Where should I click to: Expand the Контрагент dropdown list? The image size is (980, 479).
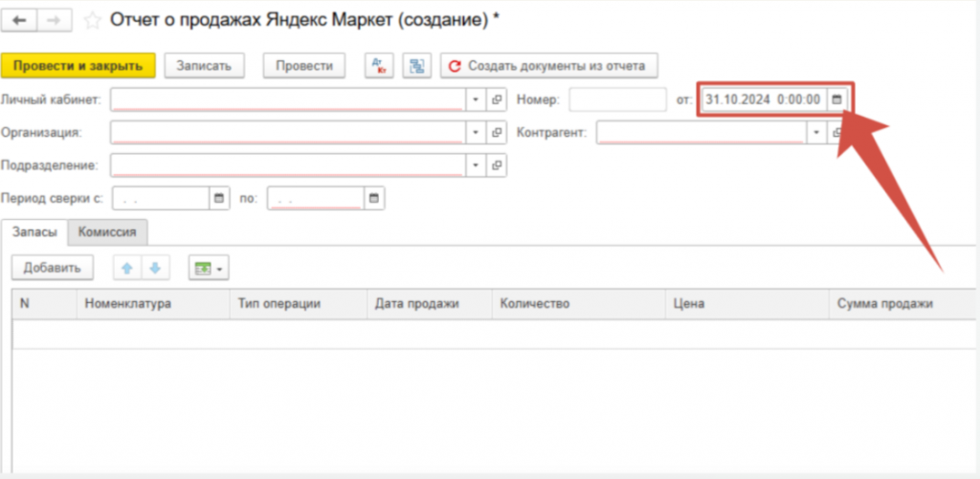816,133
